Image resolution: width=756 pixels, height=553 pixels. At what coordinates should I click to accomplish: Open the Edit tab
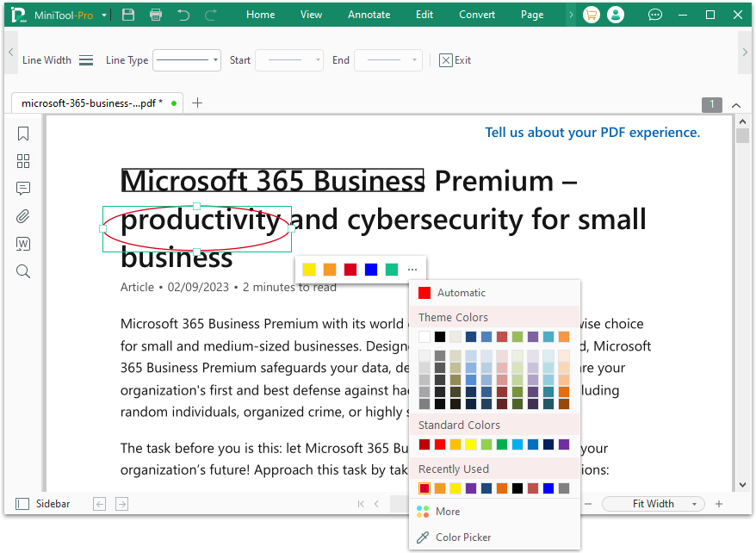tap(424, 15)
